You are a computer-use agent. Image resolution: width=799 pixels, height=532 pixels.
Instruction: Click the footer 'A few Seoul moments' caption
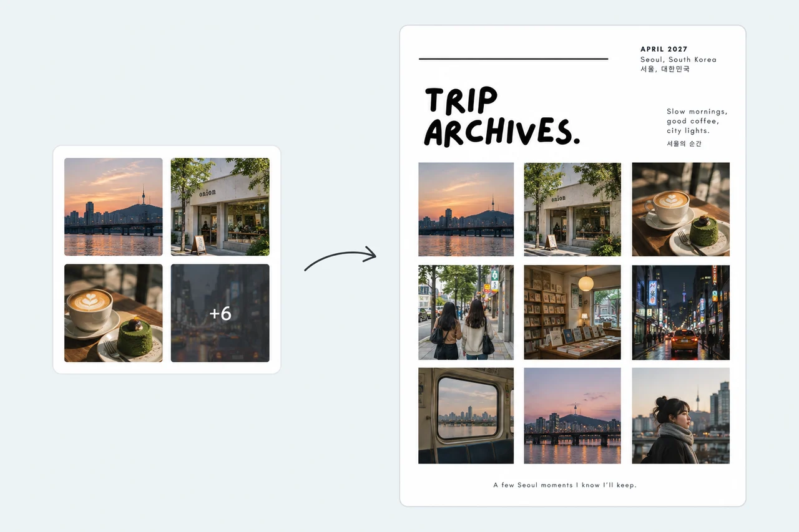[x=565, y=485]
